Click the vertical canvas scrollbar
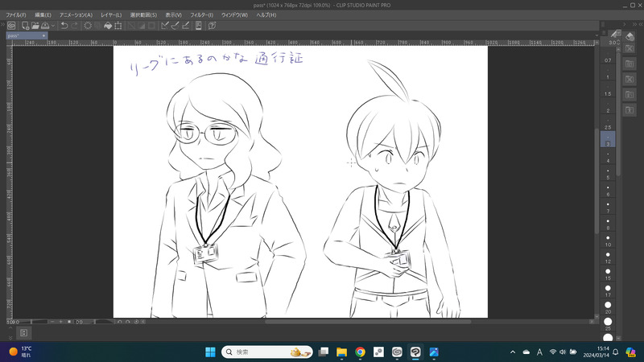Viewport: 644px width, 362px height. 597,180
